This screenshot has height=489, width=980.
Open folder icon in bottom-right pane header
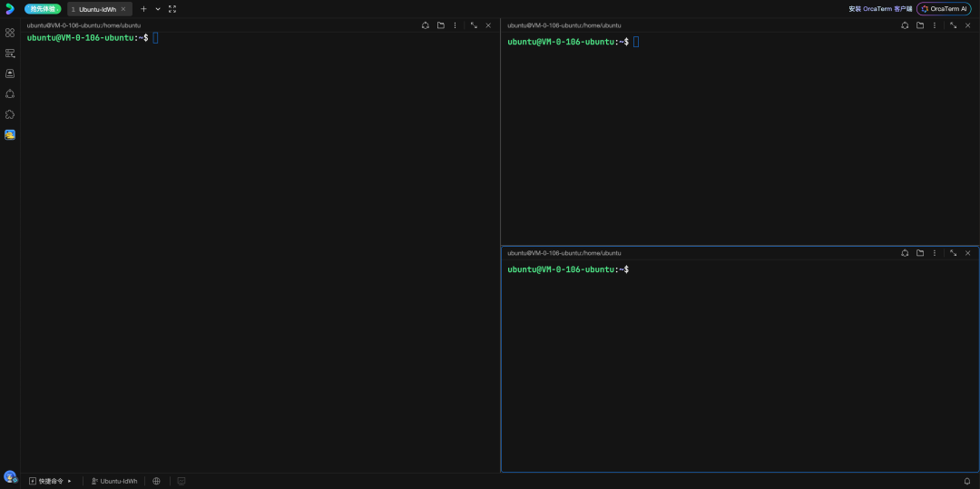(x=920, y=253)
